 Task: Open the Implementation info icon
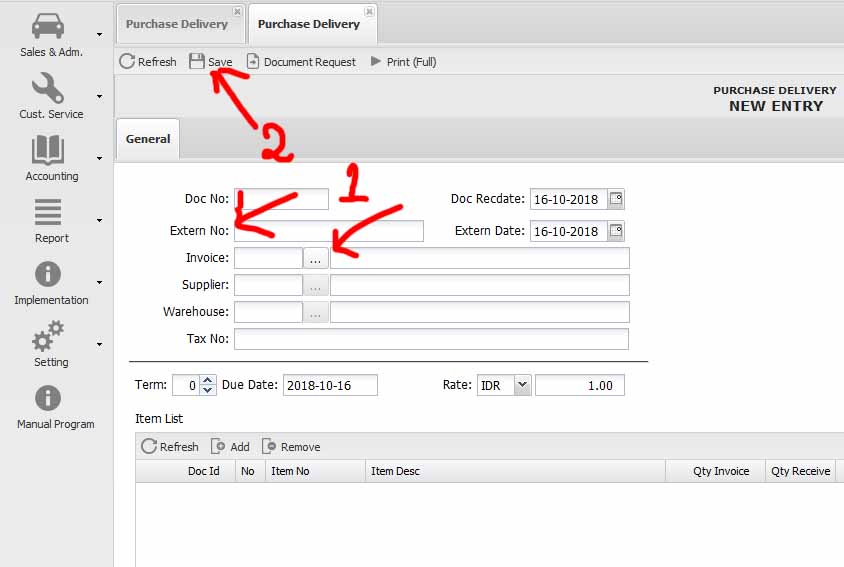tap(48, 275)
